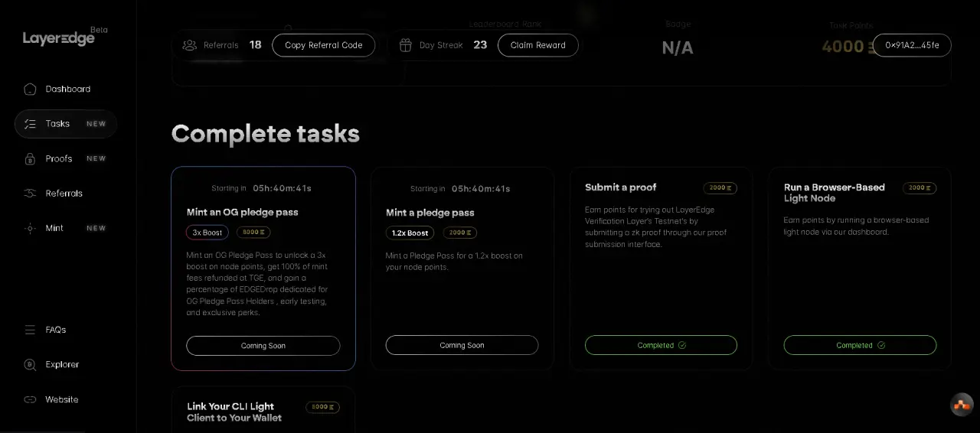Click Copy Referral Code button
Screen dimensions: 980x433
pos(324,45)
